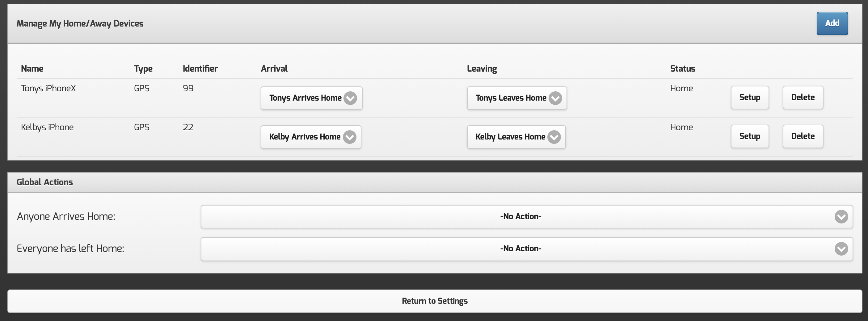Screen dimensions: 868x321
Task: Open the Kelby Leaves Home dropdown
Action: [516, 137]
